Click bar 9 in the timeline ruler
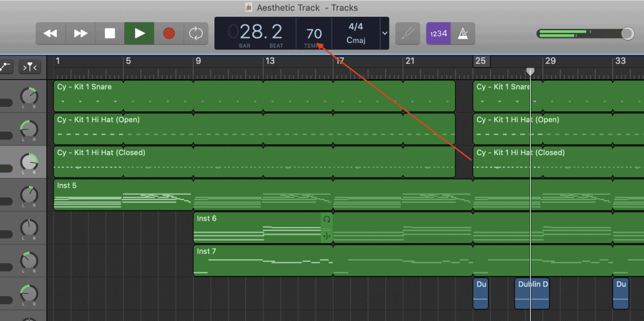Screen dimensions: 644x321 coord(198,61)
